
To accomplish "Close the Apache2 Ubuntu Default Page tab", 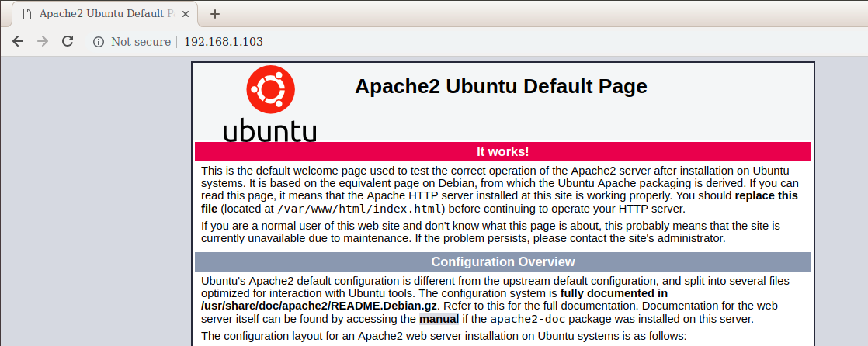I will tap(186, 15).
